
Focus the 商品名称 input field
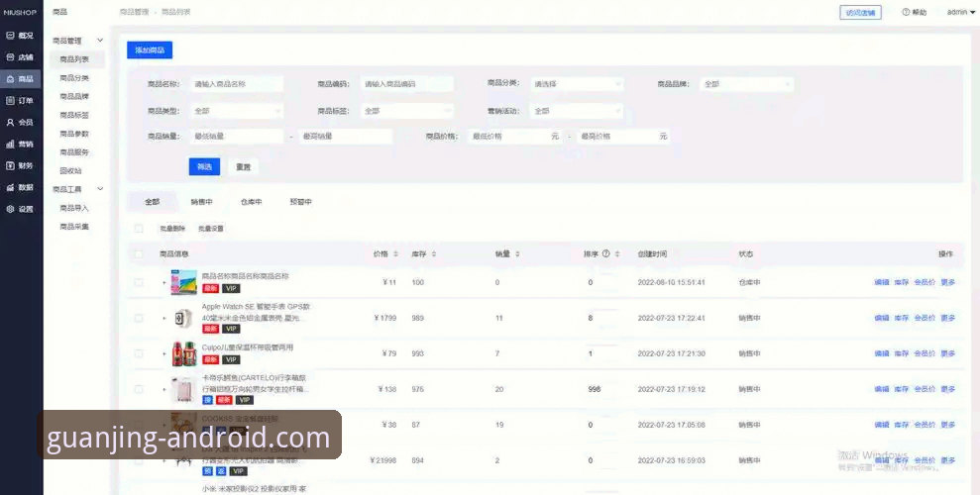tap(236, 83)
